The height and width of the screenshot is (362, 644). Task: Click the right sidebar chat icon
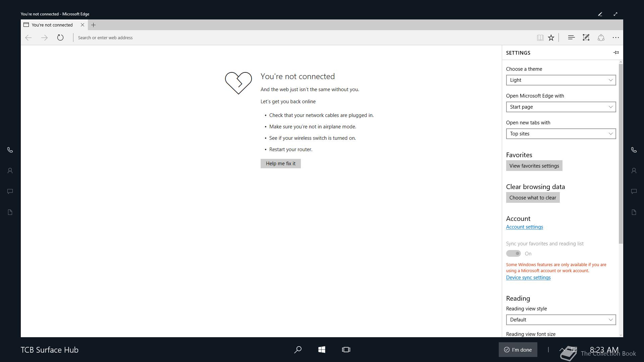(634, 191)
